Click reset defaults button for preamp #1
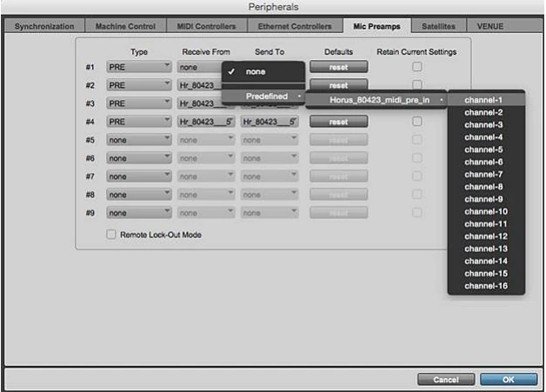The width and height of the screenshot is (546, 392). click(x=338, y=67)
